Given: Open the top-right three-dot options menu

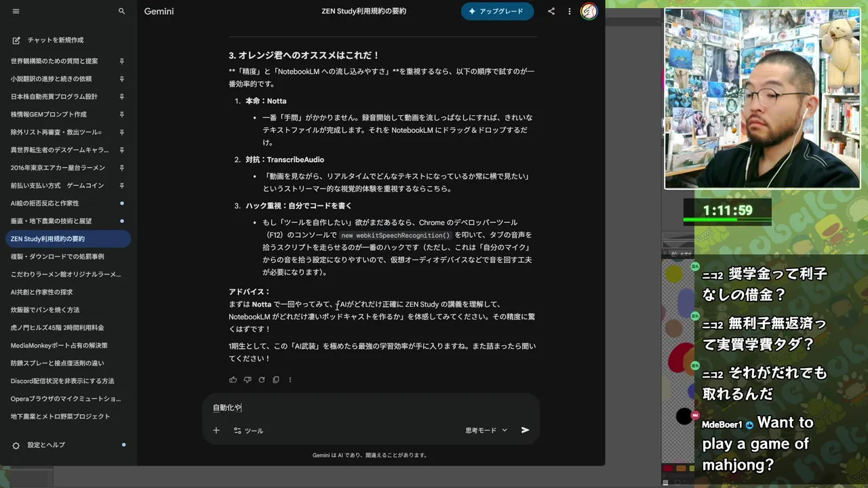Looking at the screenshot, I should (x=570, y=12).
